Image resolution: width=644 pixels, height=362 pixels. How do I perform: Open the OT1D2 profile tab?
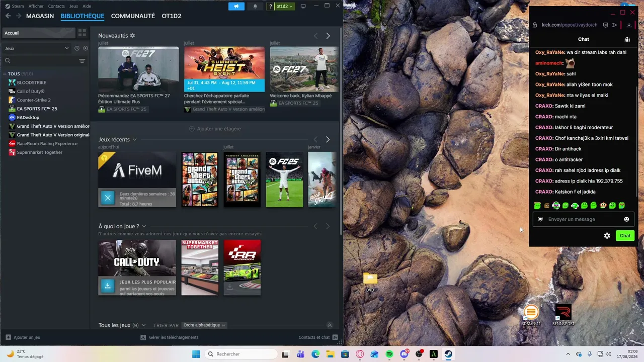(172, 16)
